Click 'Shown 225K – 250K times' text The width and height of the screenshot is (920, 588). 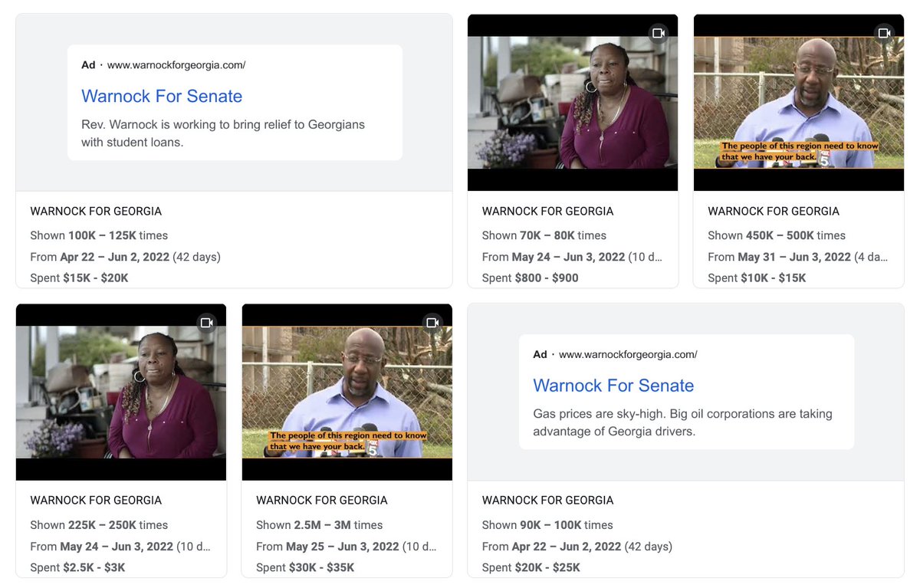tap(99, 525)
